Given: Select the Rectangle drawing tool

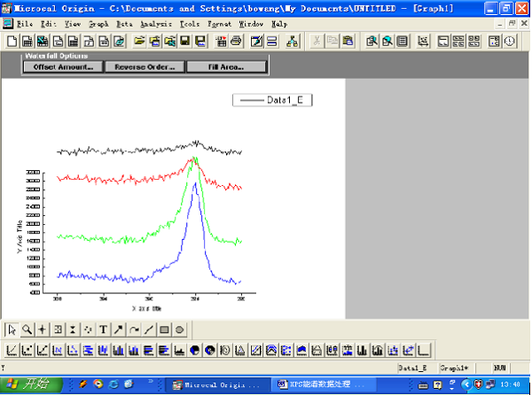Looking at the screenshot, I should (164, 329).
